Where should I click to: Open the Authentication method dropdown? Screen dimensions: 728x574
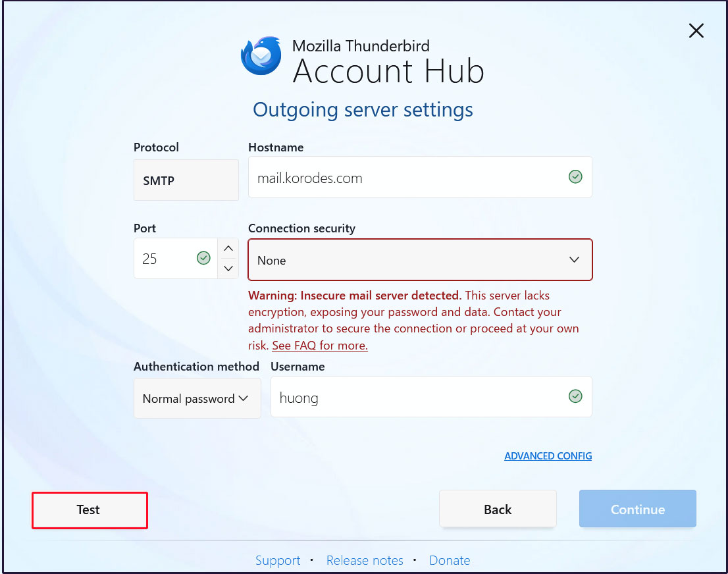[197, 398]
